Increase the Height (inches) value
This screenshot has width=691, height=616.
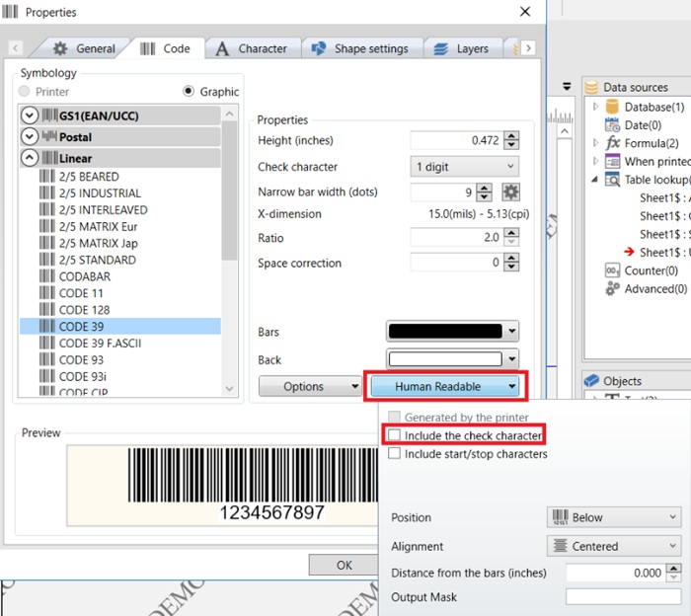click(x=511, y=136)
